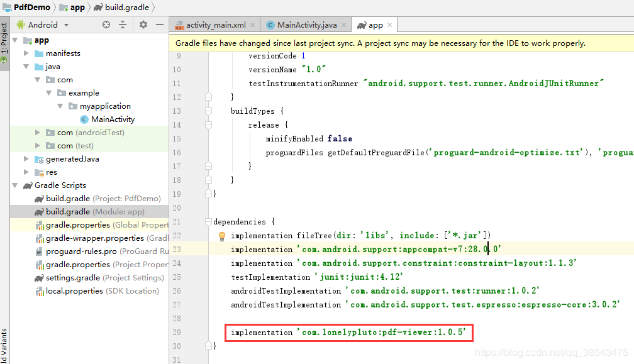Click minifyEnabled false on line 15

(x=309, y=138)
